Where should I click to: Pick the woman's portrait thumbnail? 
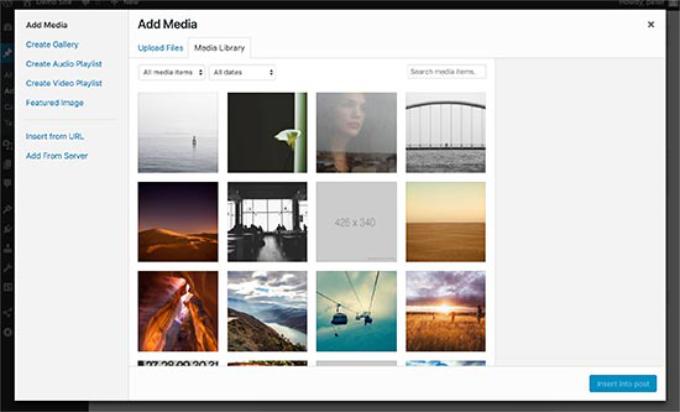coord(356,133)
